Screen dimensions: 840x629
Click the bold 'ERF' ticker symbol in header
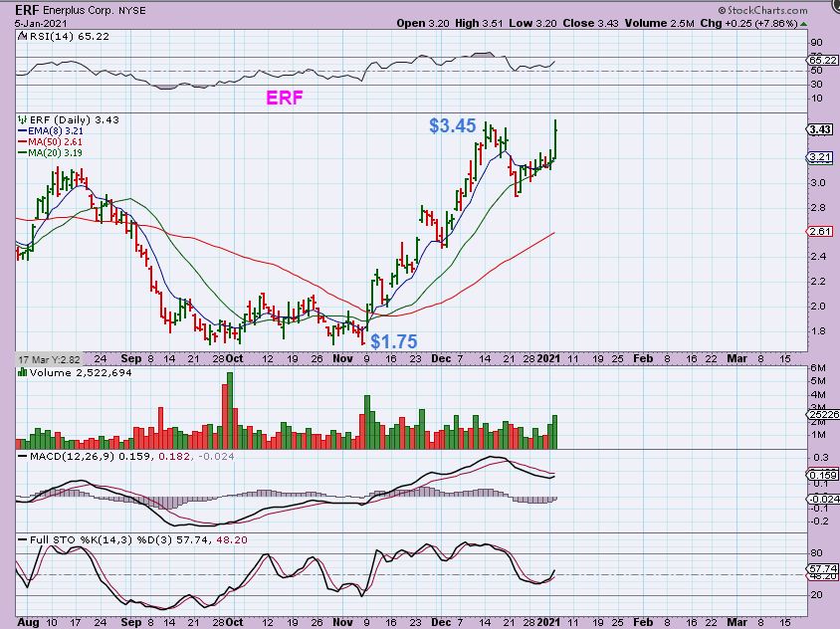[27, 10]
